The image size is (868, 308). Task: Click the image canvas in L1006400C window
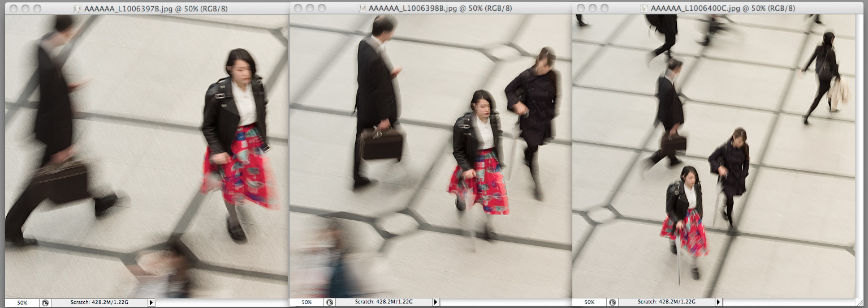pyautogui.click(x=714, y=156)
